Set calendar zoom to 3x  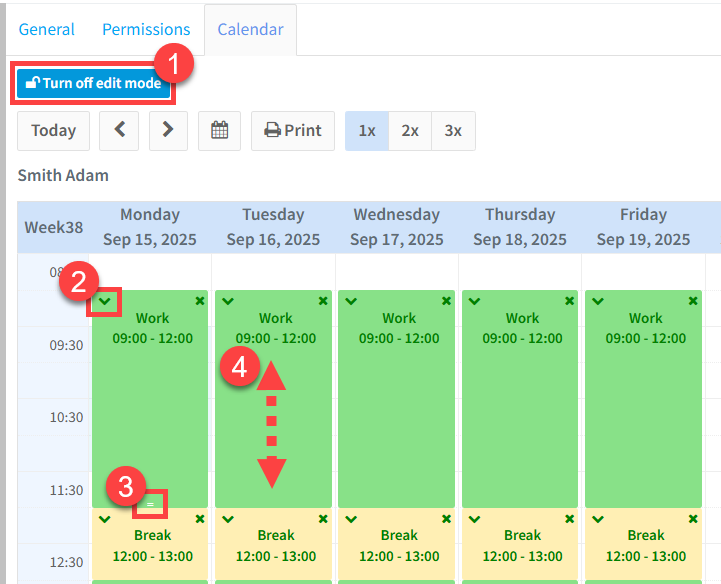pos(453,131)
